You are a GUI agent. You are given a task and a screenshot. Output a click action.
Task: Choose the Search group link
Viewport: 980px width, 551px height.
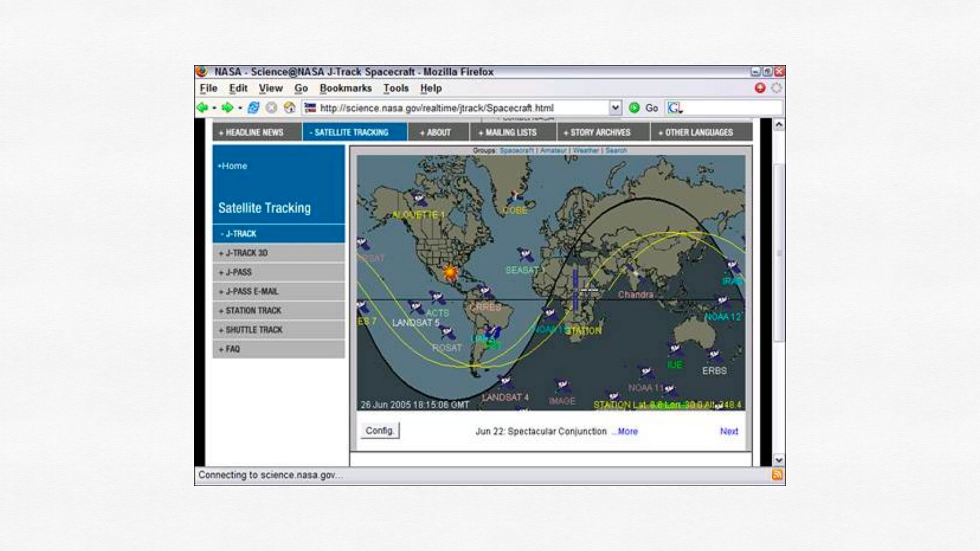(x=616, y=151)
